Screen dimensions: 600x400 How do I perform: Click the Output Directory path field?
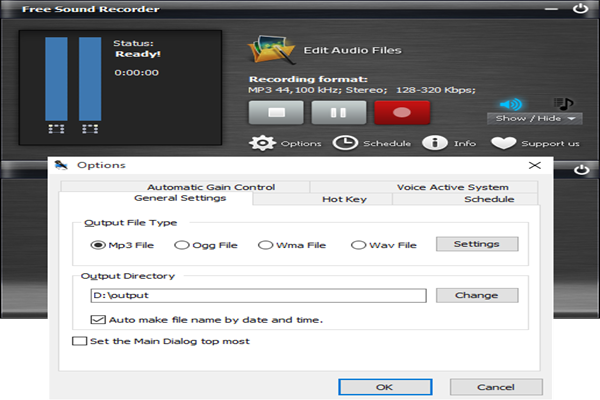(258, 295)
